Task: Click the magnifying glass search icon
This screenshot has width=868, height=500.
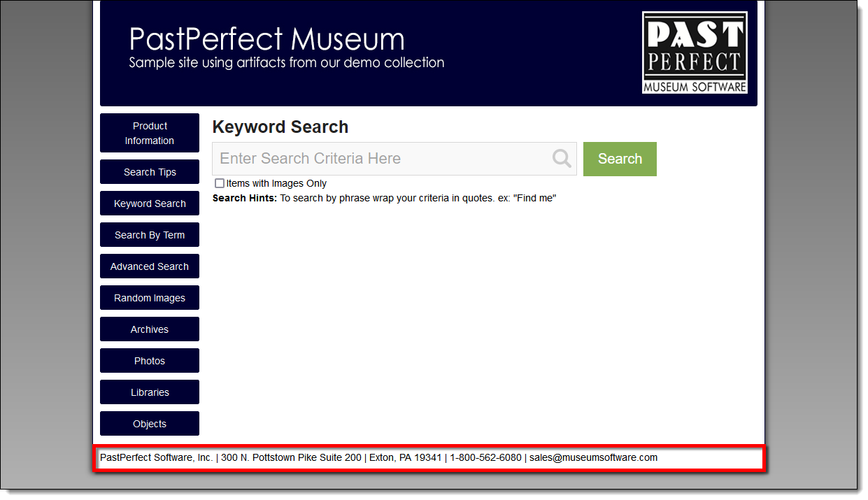Action: [x=560, y=159]
